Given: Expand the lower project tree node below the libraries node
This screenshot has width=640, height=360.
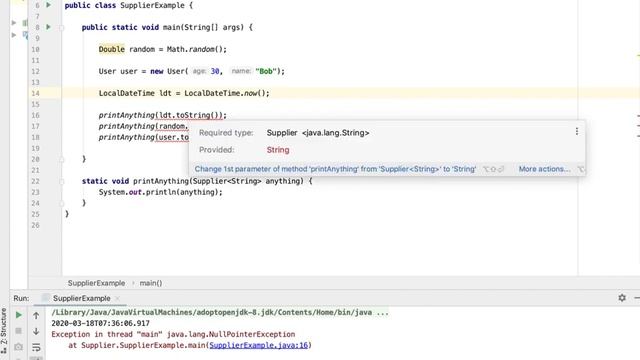Looking at the screenshot, I should (x=14, y=35).
